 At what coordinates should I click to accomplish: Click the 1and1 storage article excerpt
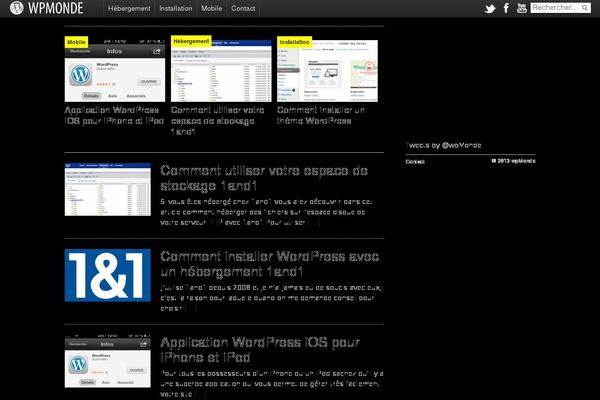(x=266, y=212)
